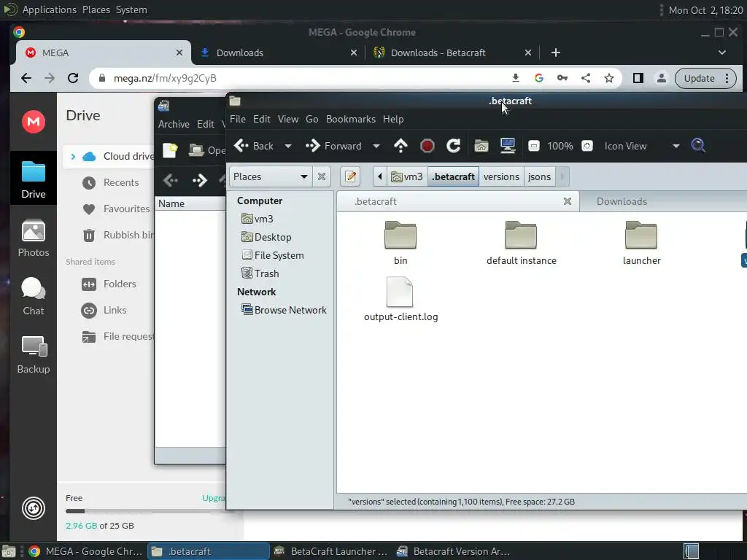Open the Home folder toolbar icon
The image size is (747, 560).
coord(481,146)
